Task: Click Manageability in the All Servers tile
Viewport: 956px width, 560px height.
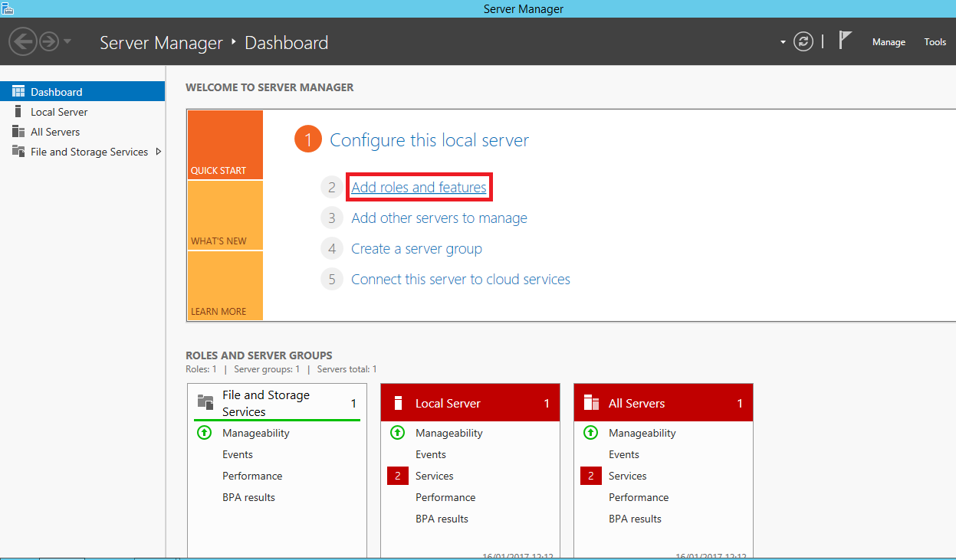Action: [x=642, y=433]
